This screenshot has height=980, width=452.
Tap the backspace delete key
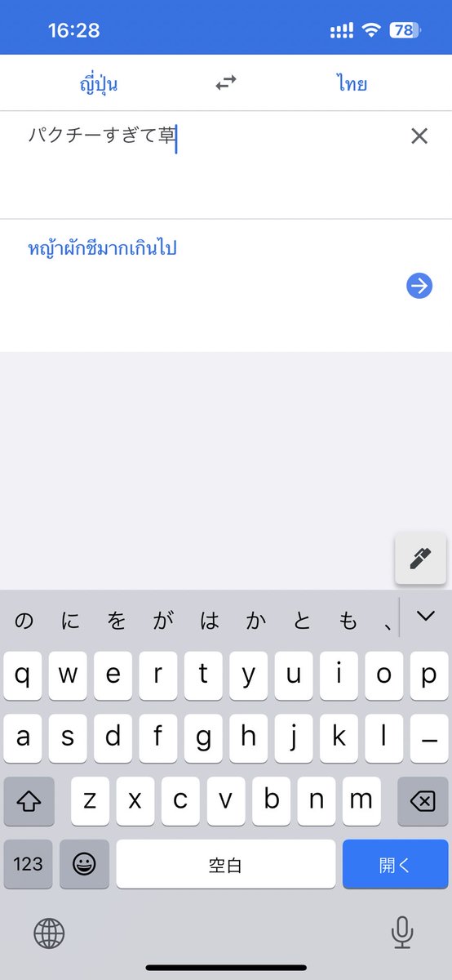pos(423,801)
